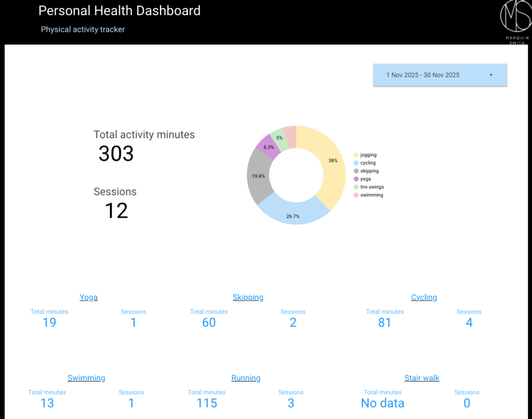Open the Stair walk heading link
Image resolution: width=532 pixels, height=419 pixels.
(x=422, y=378)
